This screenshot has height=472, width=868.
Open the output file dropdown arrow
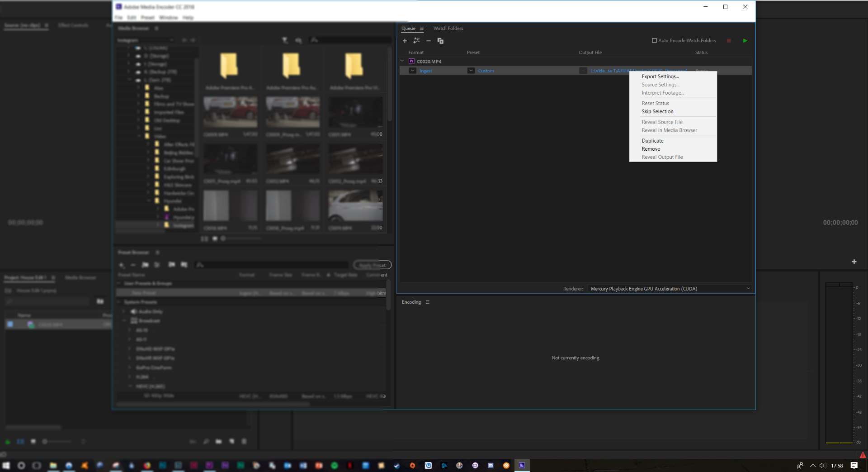click(x=583, y=71)
